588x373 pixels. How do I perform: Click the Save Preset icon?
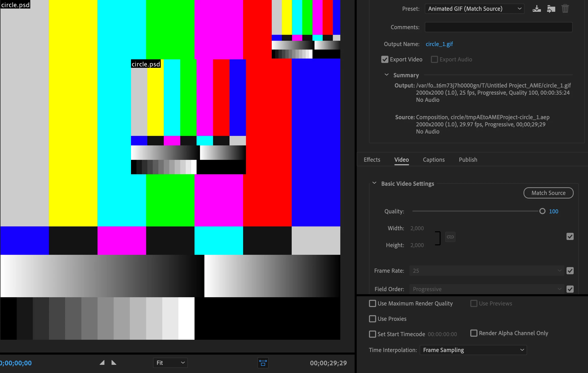pyautogui.click(x=537, y=9)
